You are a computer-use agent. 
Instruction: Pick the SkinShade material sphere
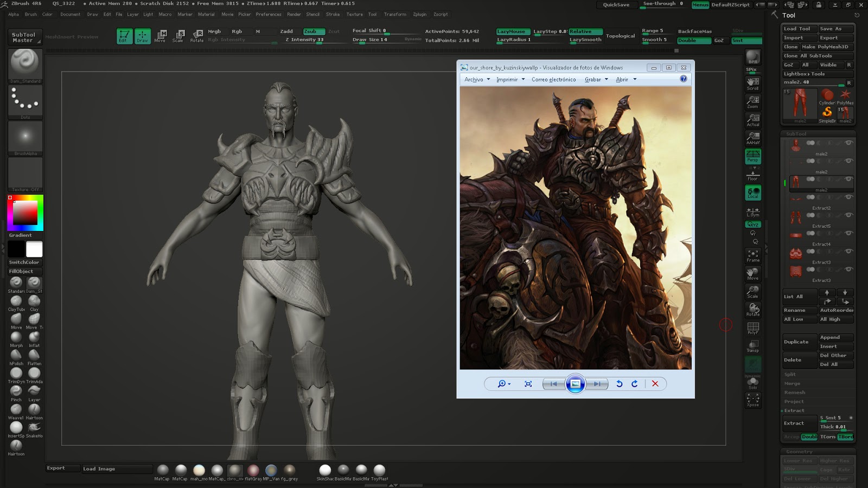325,472
